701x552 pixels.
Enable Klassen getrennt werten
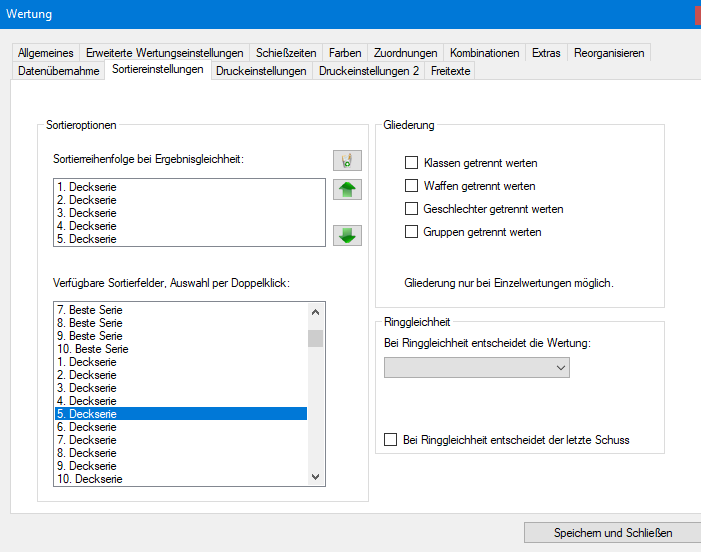point(411,163)
